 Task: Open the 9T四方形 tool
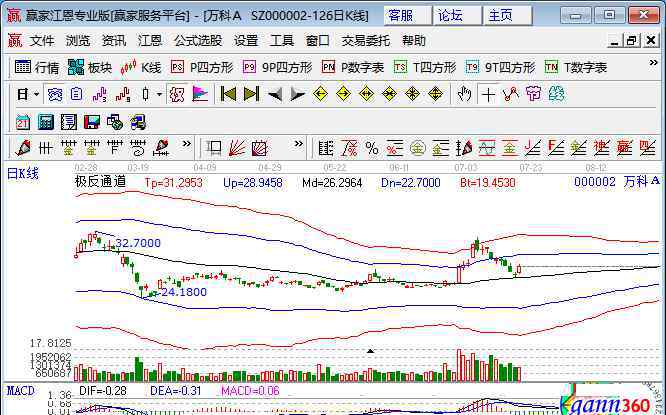click(x=500, y=67)
